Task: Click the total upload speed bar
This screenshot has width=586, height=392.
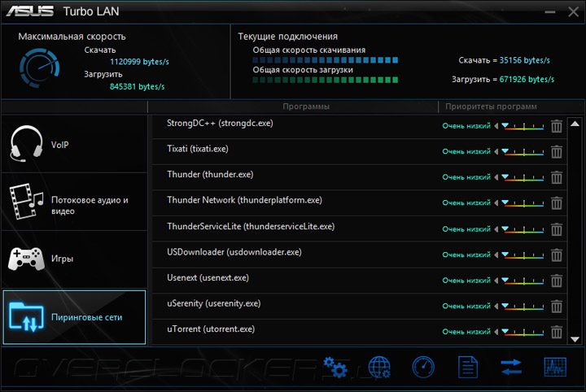Action: point(325,80)
